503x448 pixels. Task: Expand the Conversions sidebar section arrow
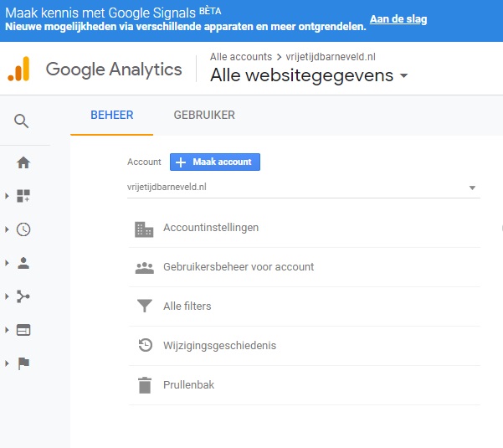coord(7,363)
